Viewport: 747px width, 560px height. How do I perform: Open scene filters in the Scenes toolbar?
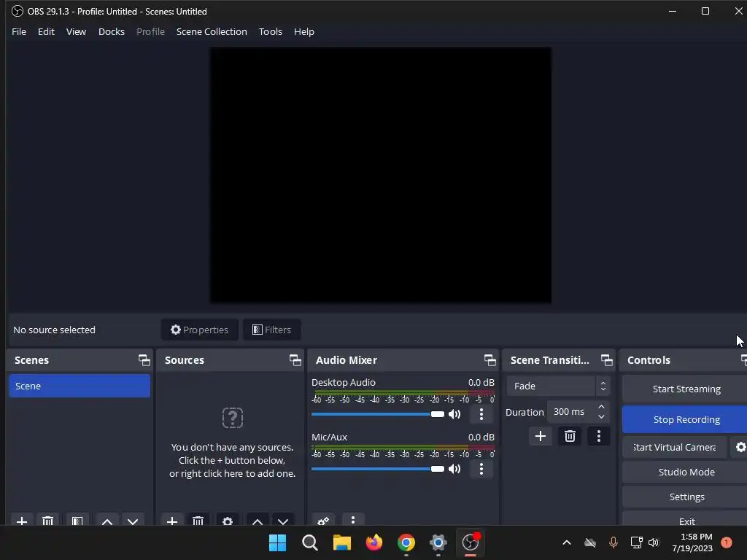[77, 521]
